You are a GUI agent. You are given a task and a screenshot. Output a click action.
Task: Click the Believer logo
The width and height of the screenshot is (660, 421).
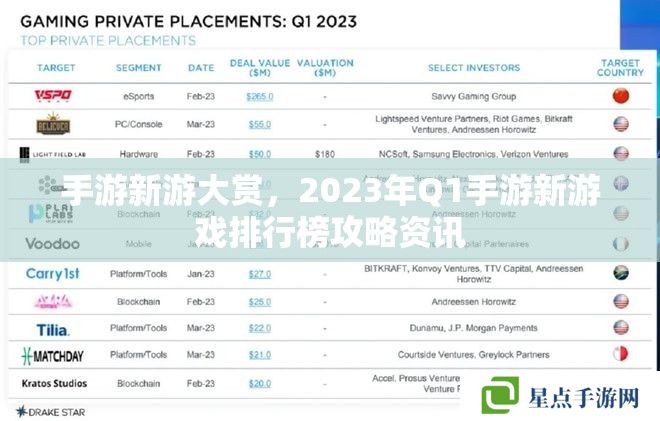[53, 124]
